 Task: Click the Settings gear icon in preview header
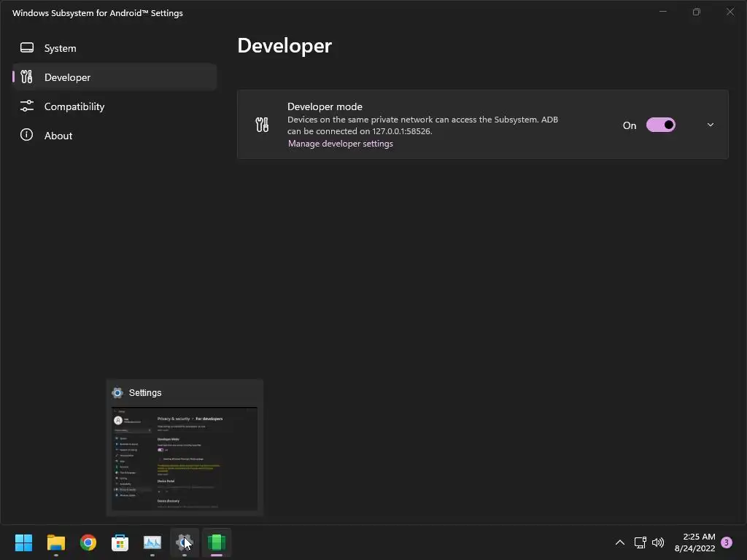(x=117, y=392)
